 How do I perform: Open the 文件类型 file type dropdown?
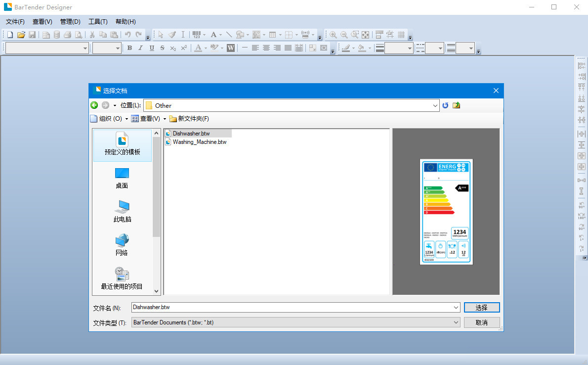tap(456, 322)
